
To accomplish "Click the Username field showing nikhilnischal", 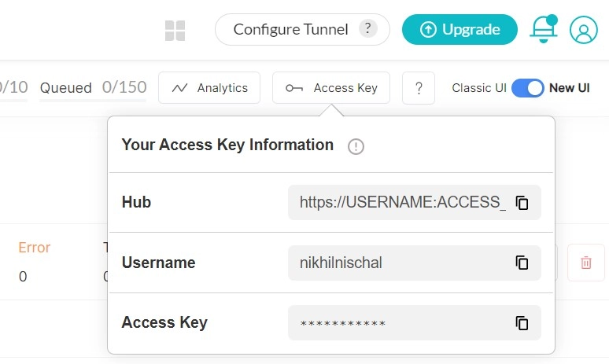I will (x=401, y=263).
